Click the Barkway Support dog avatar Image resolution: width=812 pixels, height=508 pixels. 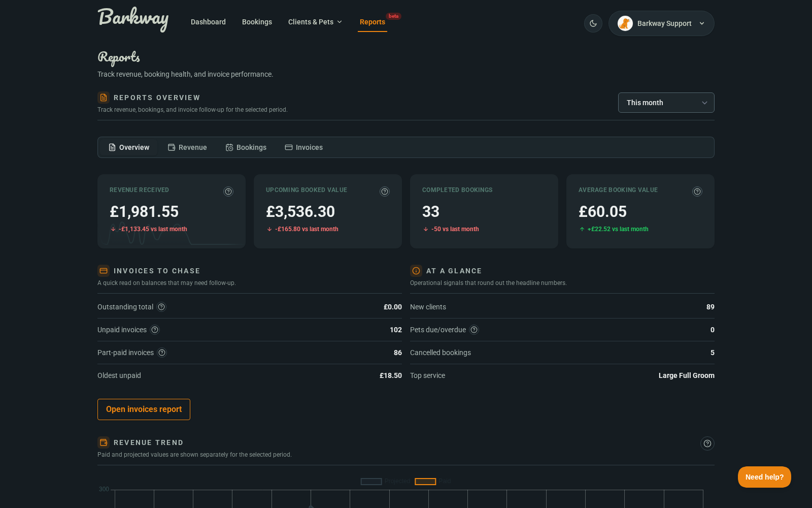(x=625, y=23)
